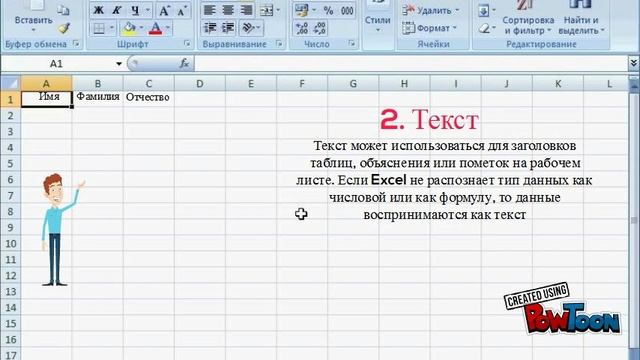This screenshot has width=640, height=360.
Task: Click the increase font size icon
Action: (164, 11)
